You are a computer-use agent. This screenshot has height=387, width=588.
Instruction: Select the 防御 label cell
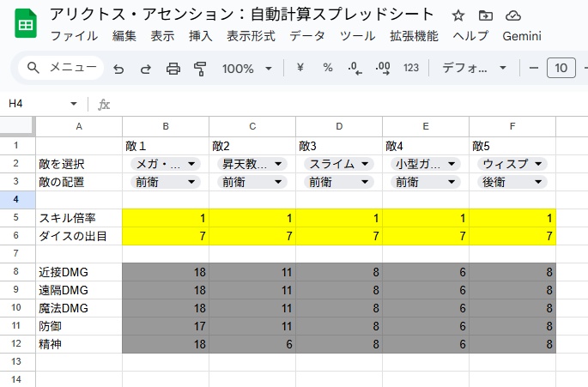(x=79, y=326)
